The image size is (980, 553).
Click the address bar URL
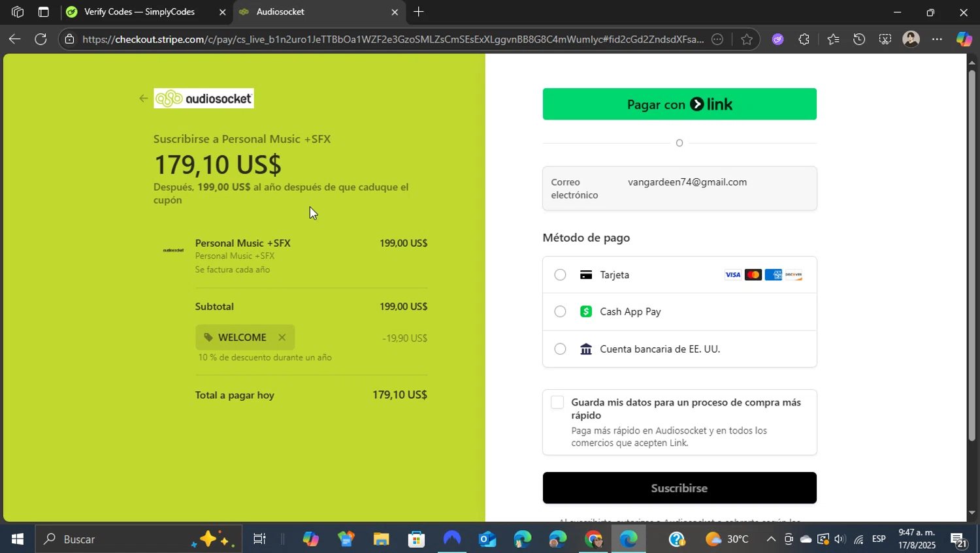(x=393, y=39)
